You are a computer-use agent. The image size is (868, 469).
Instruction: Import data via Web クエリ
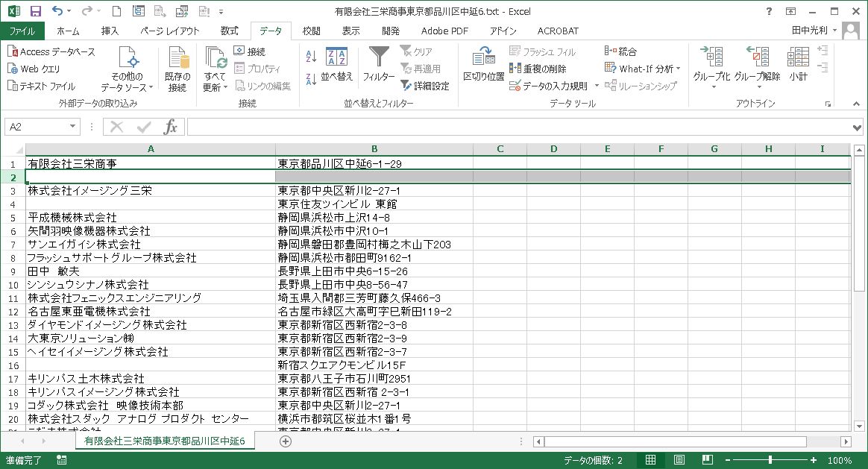[34, 69]
